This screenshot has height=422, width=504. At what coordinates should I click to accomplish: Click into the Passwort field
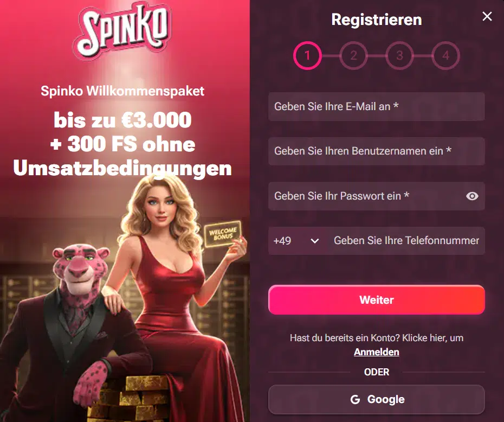pos(366,196)
